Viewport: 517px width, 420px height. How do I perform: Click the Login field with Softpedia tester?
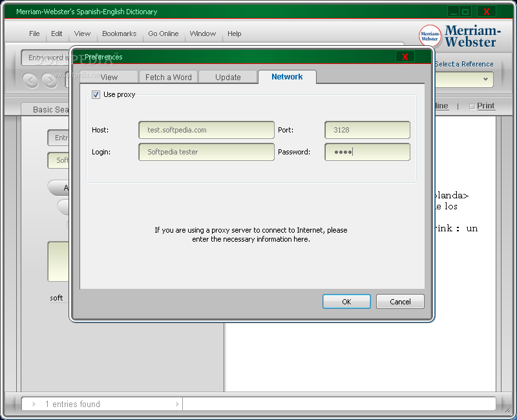tap(206, 152)
